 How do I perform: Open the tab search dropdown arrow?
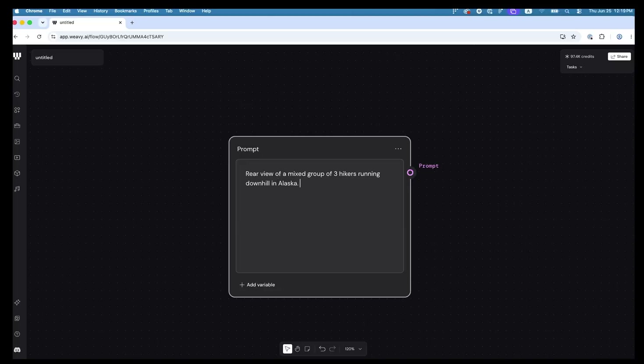click(x=42, y=22)
